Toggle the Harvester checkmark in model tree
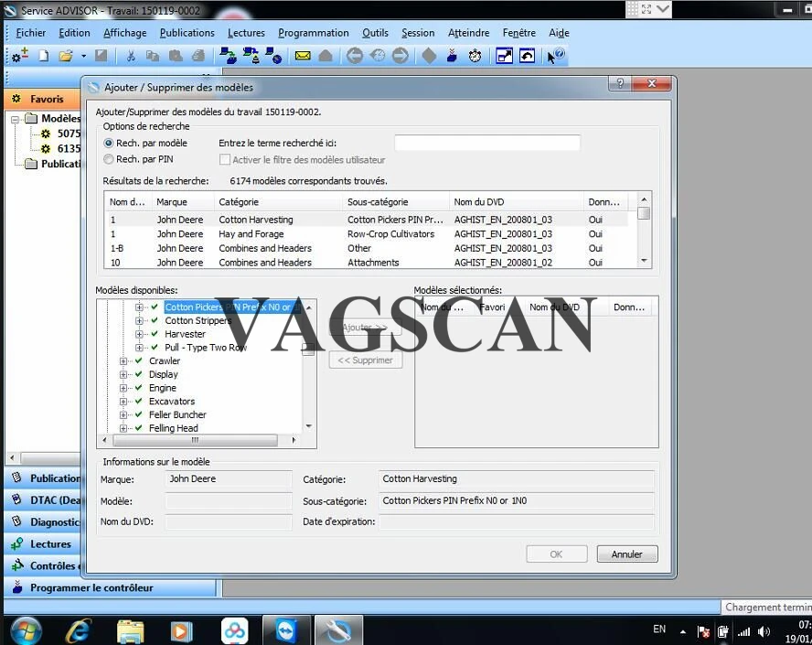812x645 pixels. pyautogui.click(x=155, y=334)
